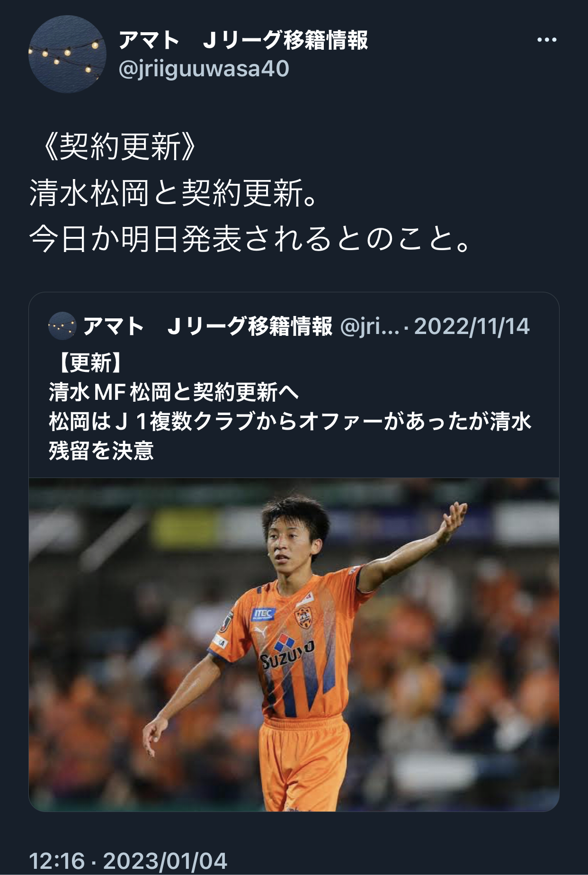Screen dimensions: 588x875
Task: Open the 2022/11/14 quoted tweet date
Action: click(x=472, y=326)
